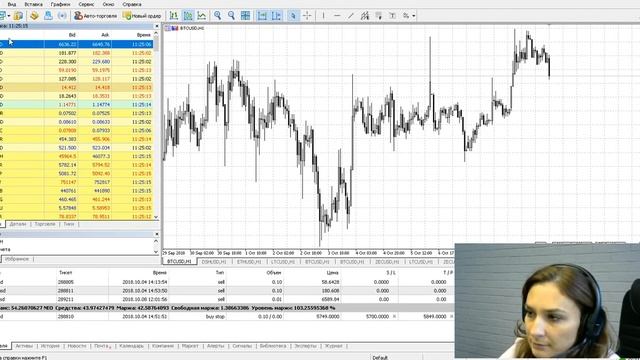Open the Вид menu
The width and height of the screenshot is (640, 360).
(x=12, y=4)
